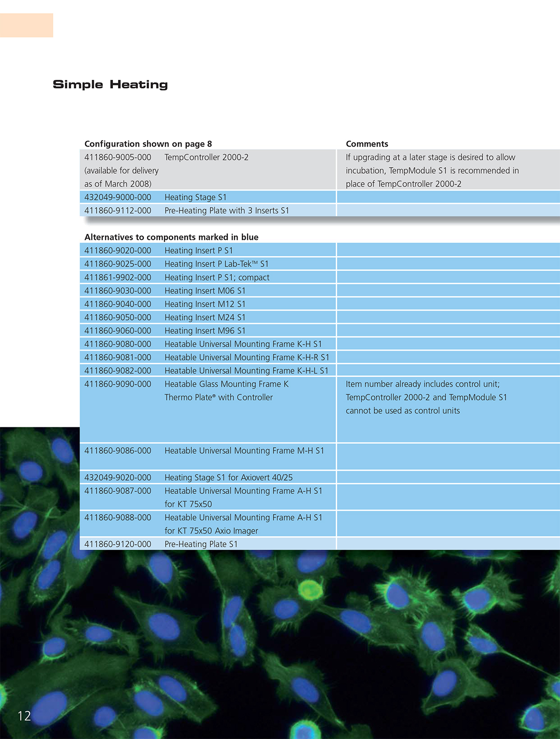Select item number 411860-9112-000
The height and width of the screenshot is (739, 560).
[x=118, y=211]
